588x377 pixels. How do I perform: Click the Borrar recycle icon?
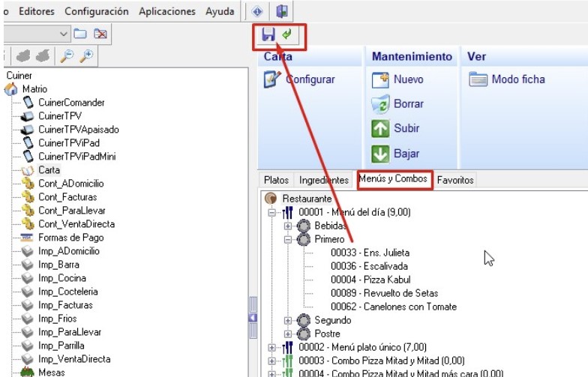[380, 104]
